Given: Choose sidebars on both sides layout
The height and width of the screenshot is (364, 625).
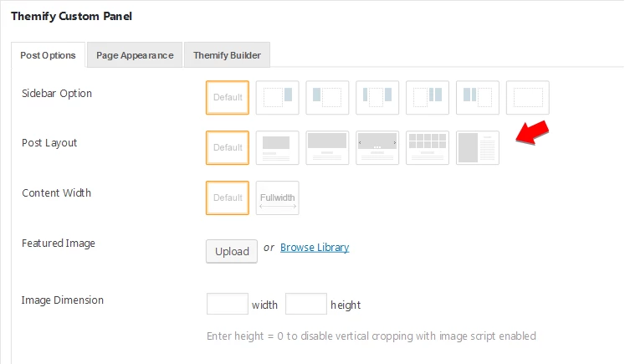Looking at the screenshot, I should [x=377, y=98].
